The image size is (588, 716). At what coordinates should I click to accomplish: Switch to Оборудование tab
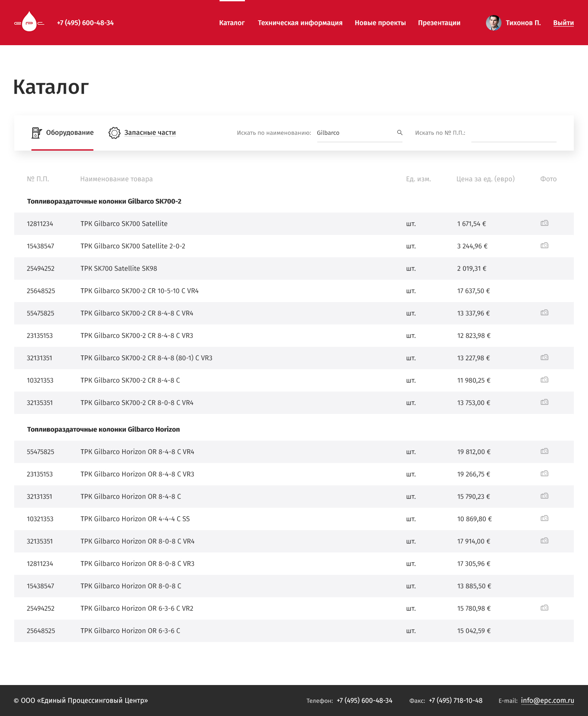pyautogui.click(x=63, y=133)
